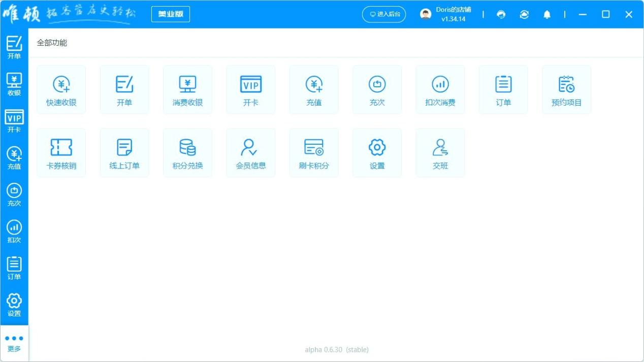Open the 交班 shift handover tile

(440, 153)
